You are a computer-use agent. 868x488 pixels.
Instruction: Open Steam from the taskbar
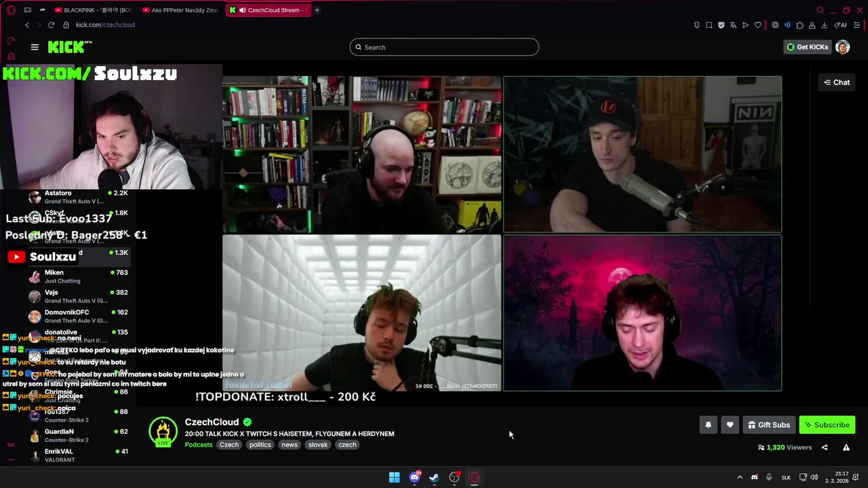click(x=434, y=477)
